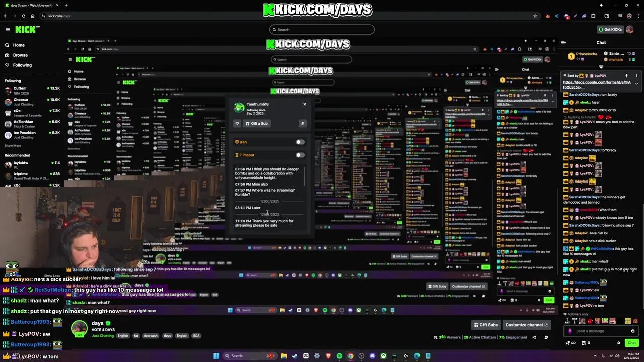Viewport: 644px width, 362px height.
Task: Click the Windows taskbar search box
Action: [x=251, y=356]
